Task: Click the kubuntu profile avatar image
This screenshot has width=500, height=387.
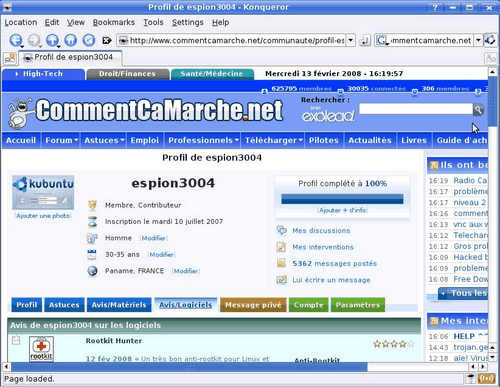Action: tap(43, 192)
